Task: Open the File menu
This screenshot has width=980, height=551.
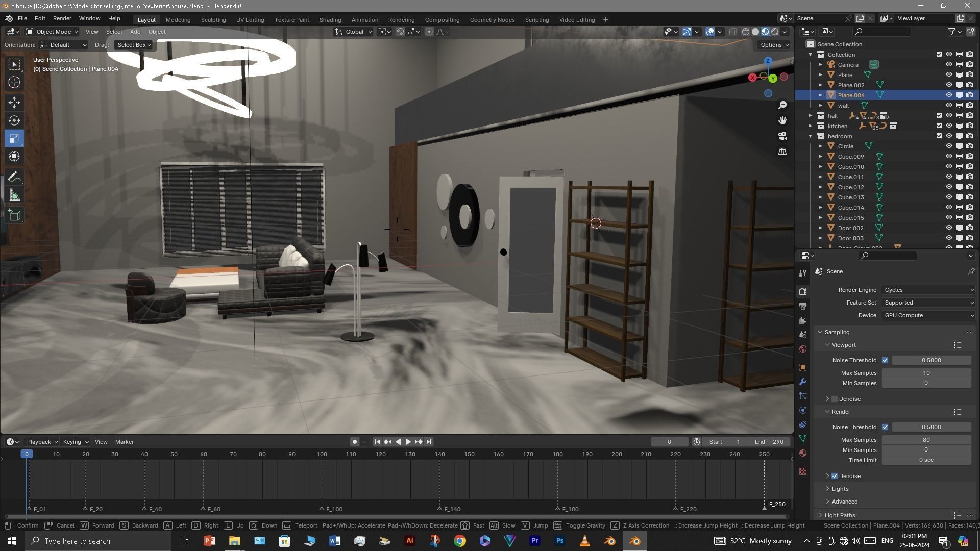Action: click(x=22, y=18)
